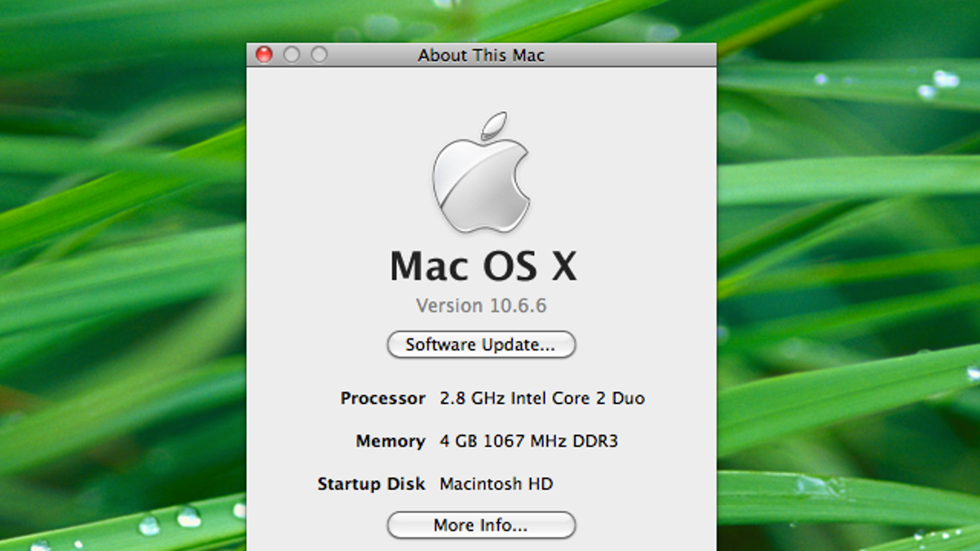
Task: Click the Processor label
Action: click(x=383, y=398)
